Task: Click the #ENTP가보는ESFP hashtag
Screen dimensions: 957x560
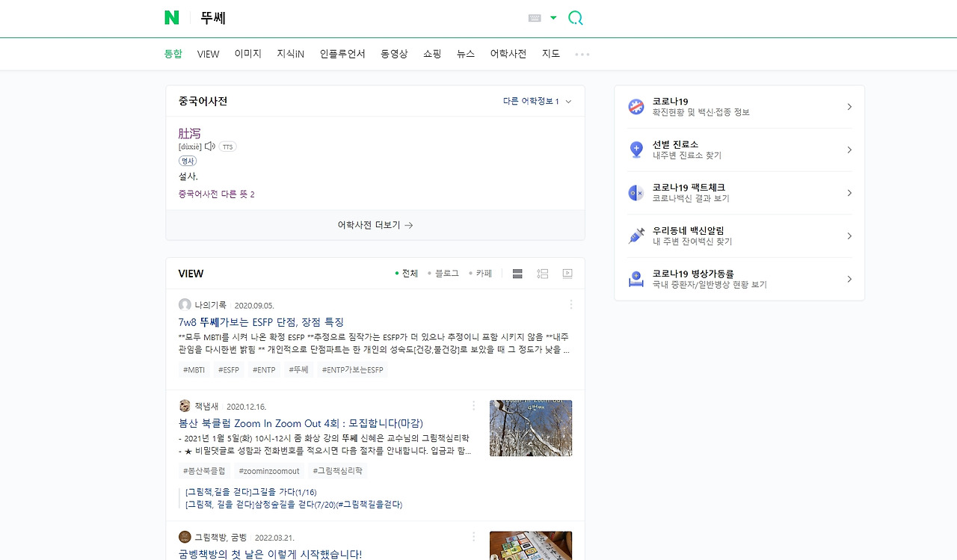Action: tap(352, 369)
